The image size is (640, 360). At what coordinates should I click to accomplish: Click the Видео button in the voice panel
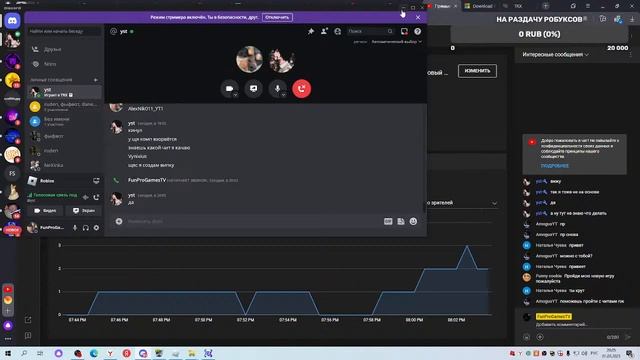coord(45,211)
